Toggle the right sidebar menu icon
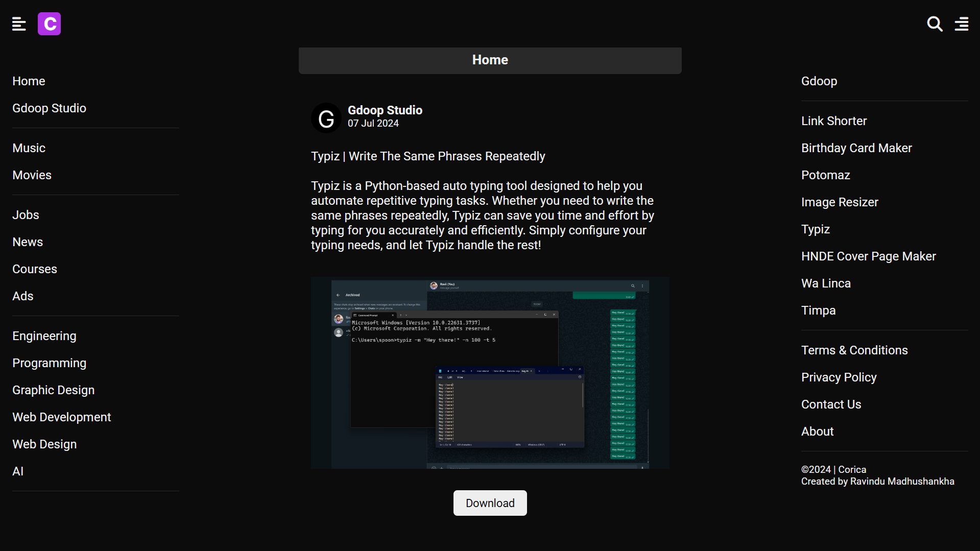Image resolution: width=980 pixels, height=551 pixels. point(962,24)
